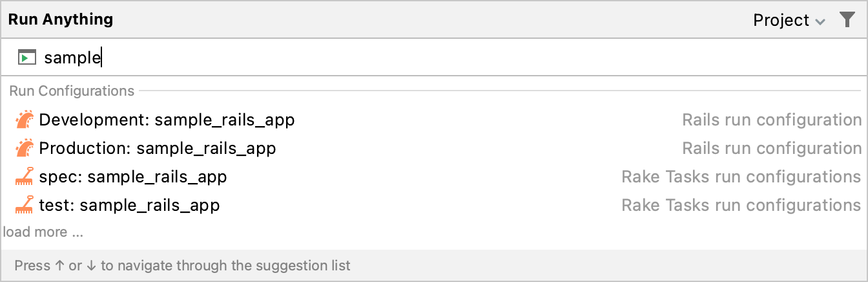Click the Rails icon beside Development configuration
Image resolution: width=868 pixels, height=282 pixels.
tap(25, 120)
